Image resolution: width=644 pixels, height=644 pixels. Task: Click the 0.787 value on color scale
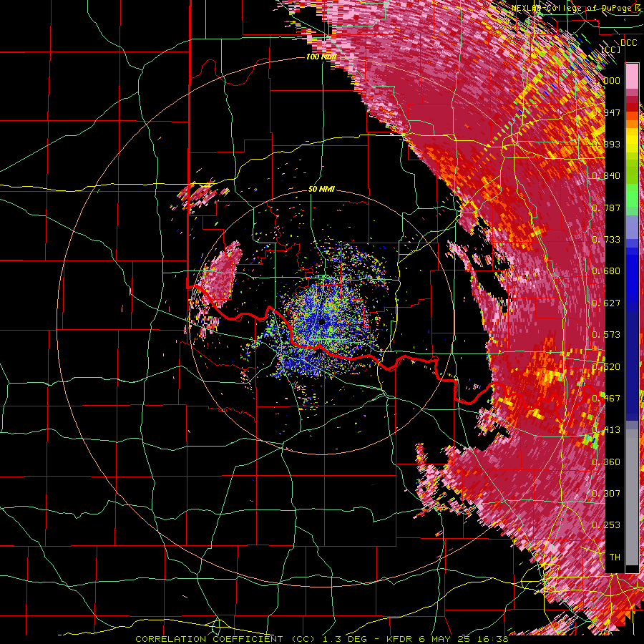pos(606,208)
